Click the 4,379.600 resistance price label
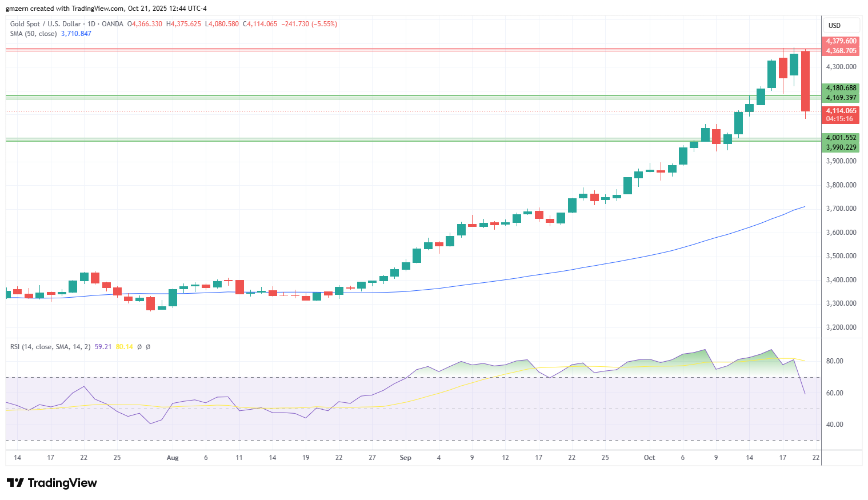 point(841,41)
